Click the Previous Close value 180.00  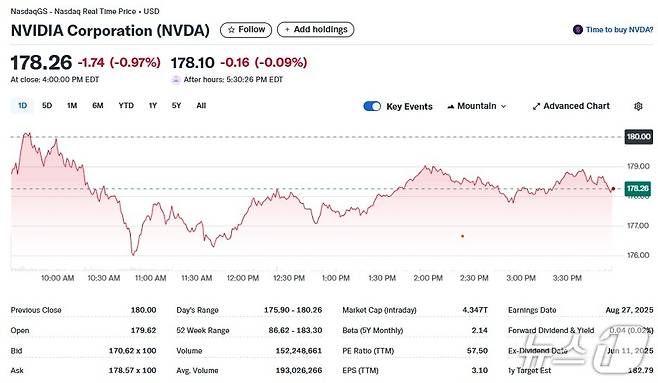point(144,310)
